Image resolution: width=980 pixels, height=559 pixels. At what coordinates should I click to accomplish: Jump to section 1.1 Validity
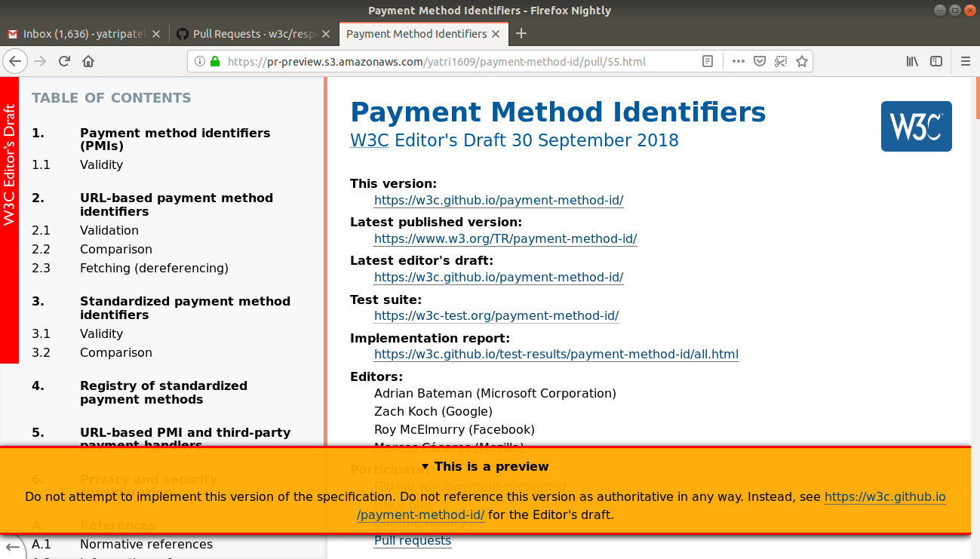101,165
